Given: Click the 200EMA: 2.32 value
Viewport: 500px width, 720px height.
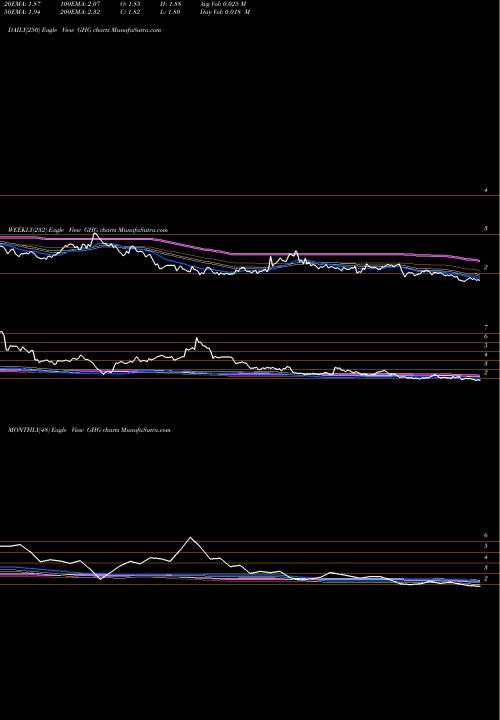Looking at the screenshot, I should (x=80, y=12).
